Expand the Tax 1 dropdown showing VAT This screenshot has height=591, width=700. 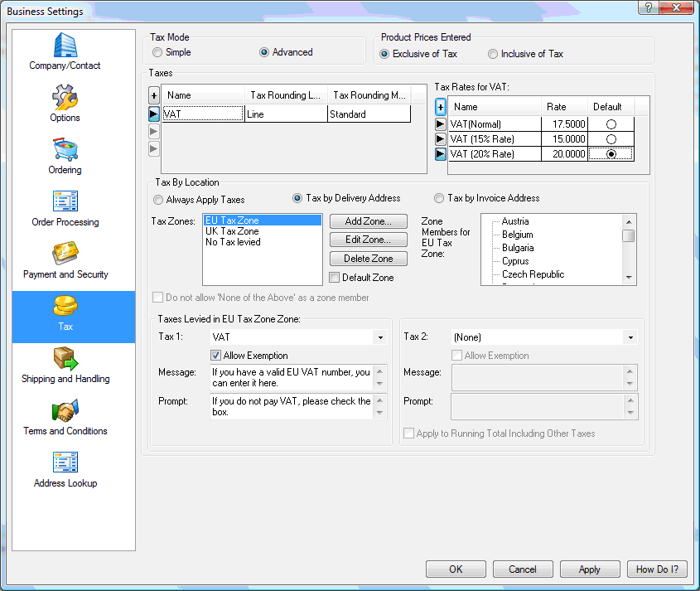click(x=380, y=337)
